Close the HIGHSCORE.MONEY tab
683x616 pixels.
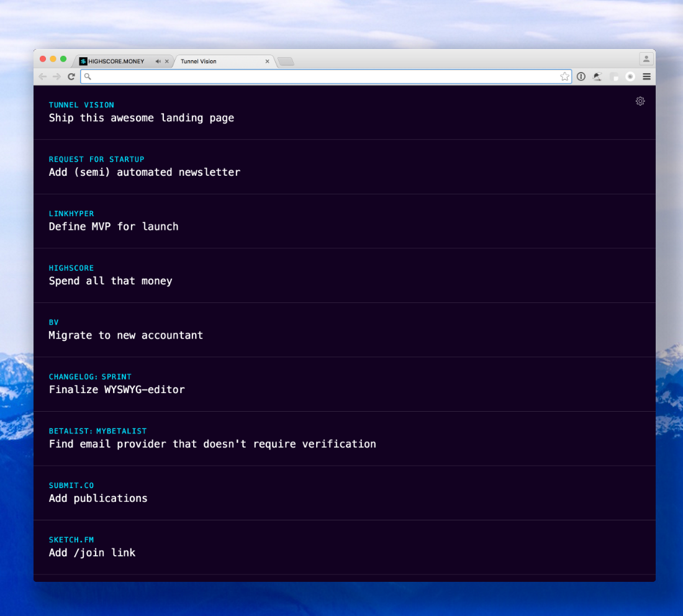pyautogui.click(x=167, y=61)
